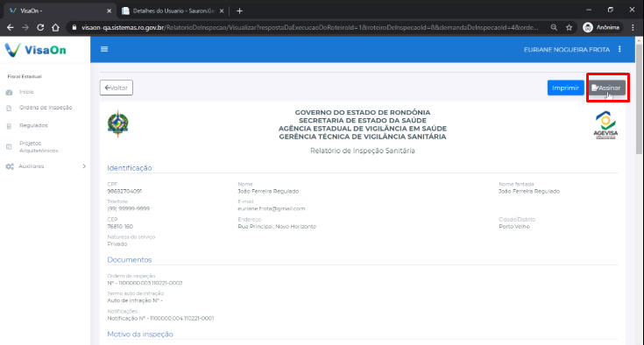Viewport: 644px width, 345px height.
Task: Click the Ordens de Inspeção document icon
Action: (9, 108)
